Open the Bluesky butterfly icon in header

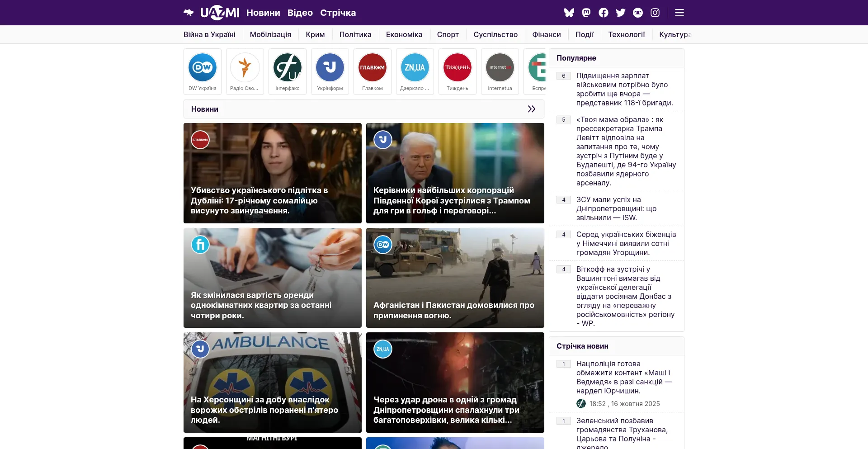569,13
